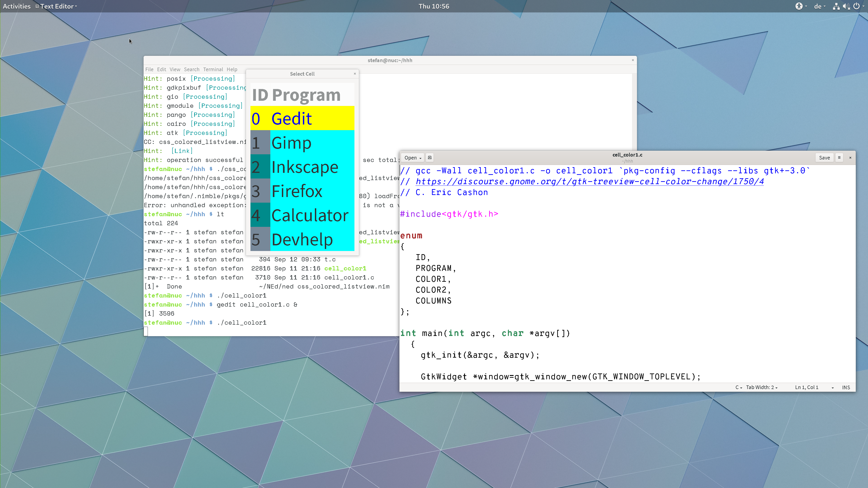Click the ID cell 5 in the Devhelp row
The width and height of the screenshot is (868, 488).
[260, 239]
